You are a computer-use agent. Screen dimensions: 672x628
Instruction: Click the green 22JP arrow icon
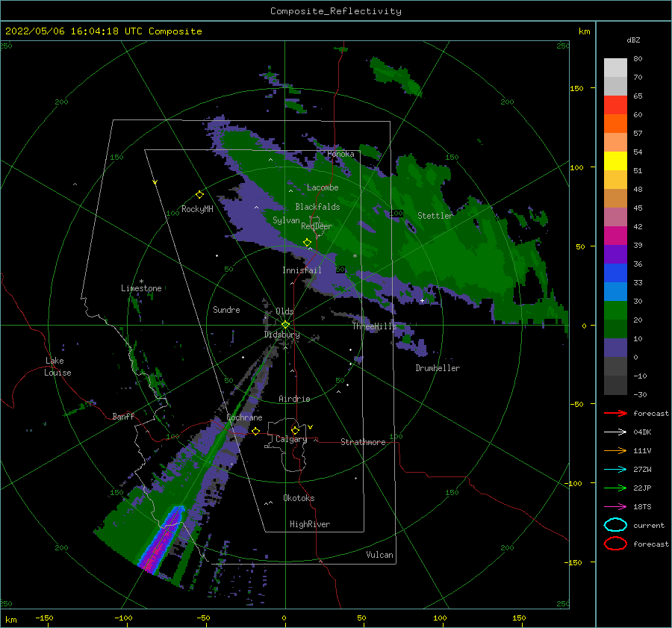coord(615,488)
